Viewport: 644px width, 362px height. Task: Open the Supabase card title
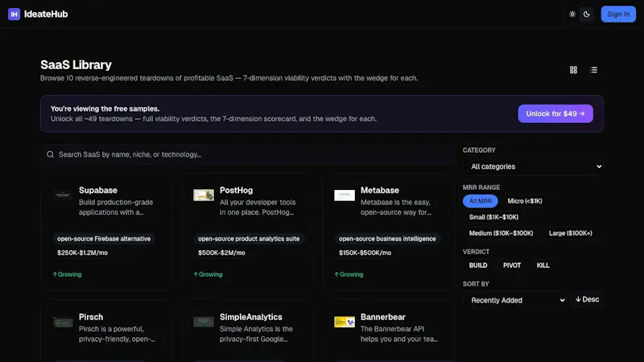[98, 191]
